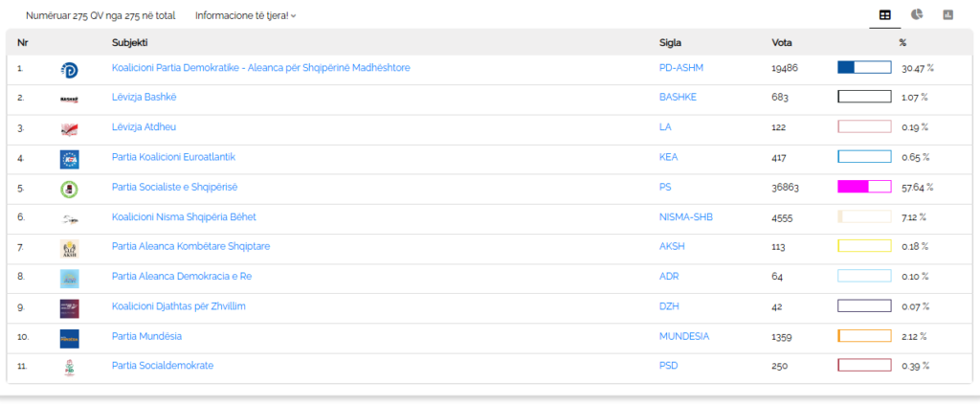
Task: Click the Koalicioni Euroatlantik blue logo
Action: [69, 159]
